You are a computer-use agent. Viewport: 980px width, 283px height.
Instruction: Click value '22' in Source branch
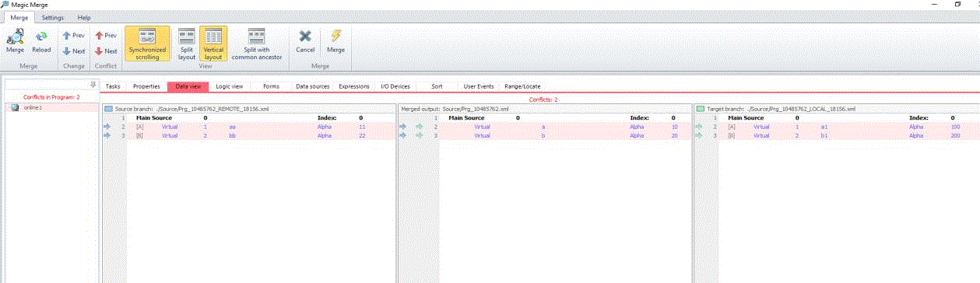click(362, 135)
